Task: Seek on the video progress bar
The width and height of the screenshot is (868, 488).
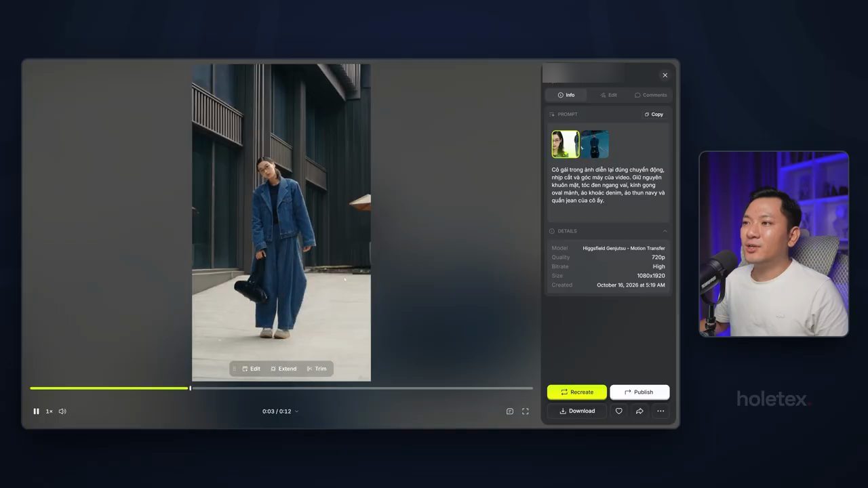Action: 281,388
